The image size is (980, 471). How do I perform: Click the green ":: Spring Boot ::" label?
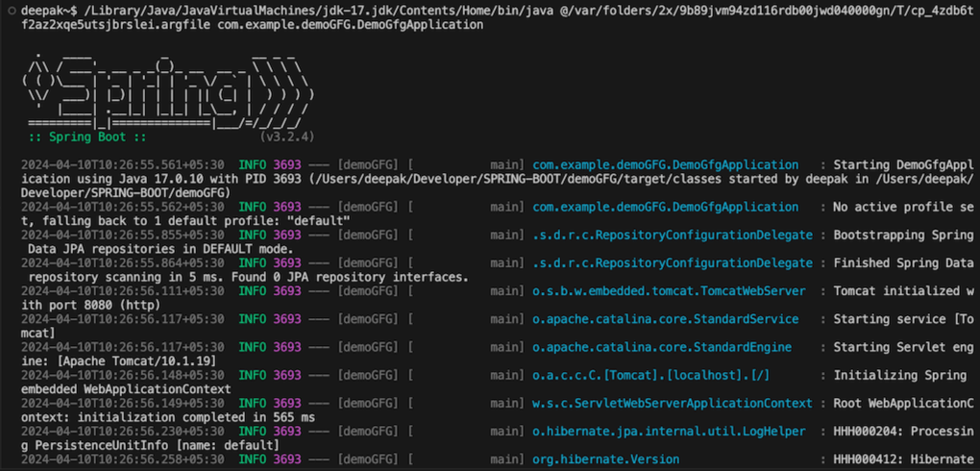[86, 137]
